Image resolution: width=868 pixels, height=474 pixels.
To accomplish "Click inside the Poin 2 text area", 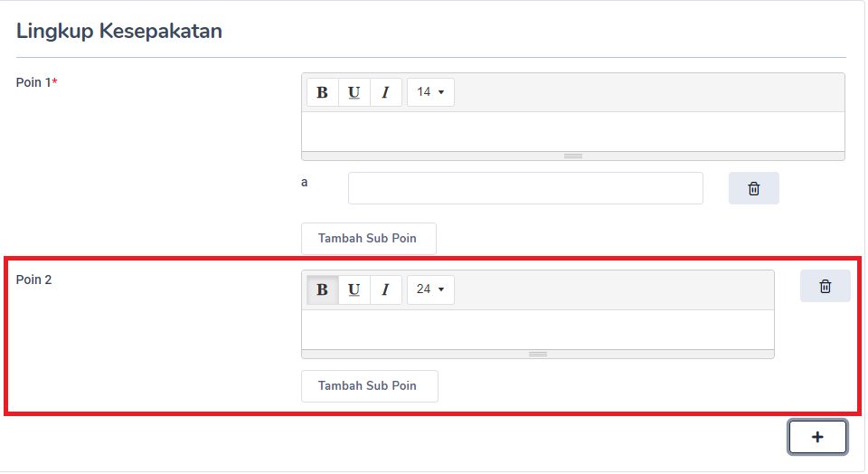I will click(x=537, y=329).
